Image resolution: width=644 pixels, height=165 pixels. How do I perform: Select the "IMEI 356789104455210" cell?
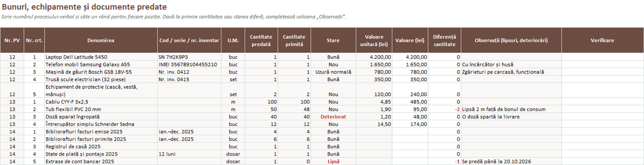(x=189, y=64)
